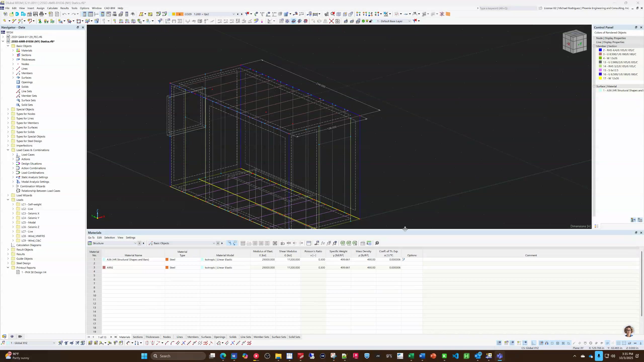Click the Print icon in the top toolbar

coord(42,14)
